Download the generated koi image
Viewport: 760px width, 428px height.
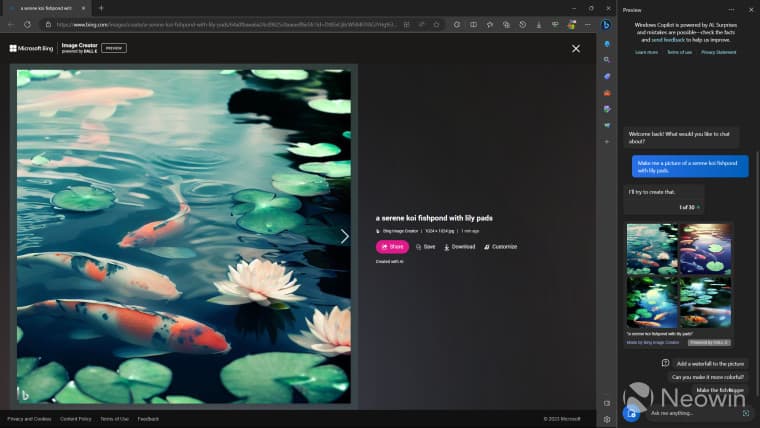click(460, 246)
